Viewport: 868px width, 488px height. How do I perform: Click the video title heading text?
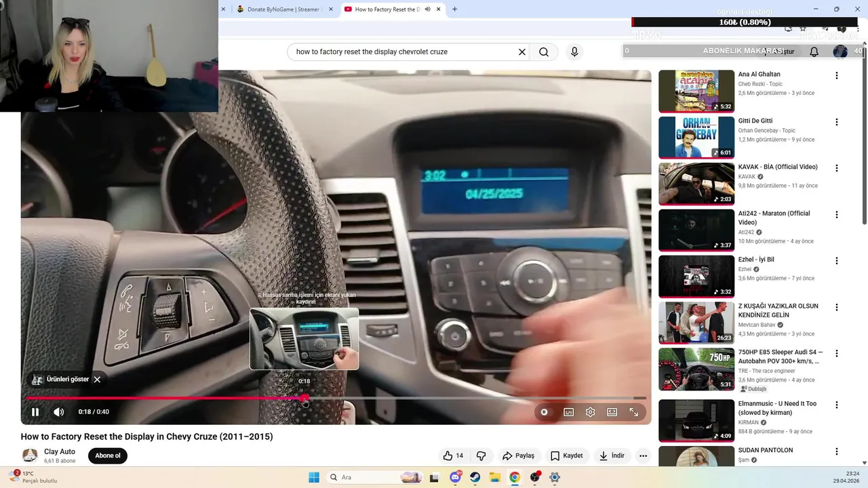point(146,436)
